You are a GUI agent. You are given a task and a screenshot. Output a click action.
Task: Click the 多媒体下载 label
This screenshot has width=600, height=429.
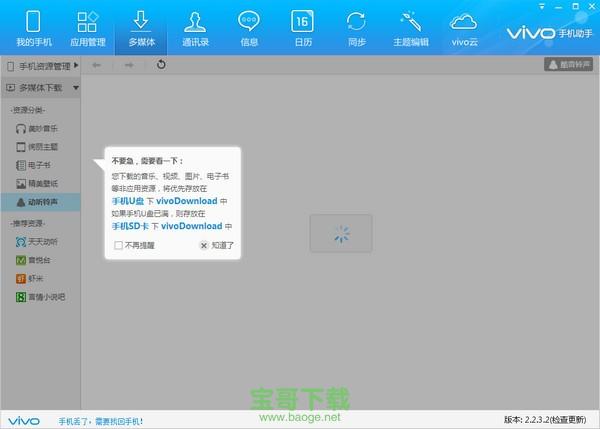tap(41, 88)
